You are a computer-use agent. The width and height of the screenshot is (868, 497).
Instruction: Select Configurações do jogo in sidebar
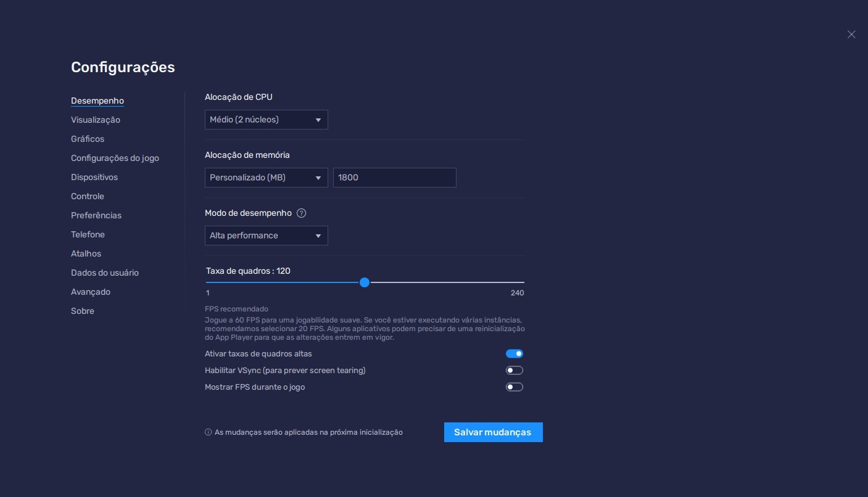(x=115, y=158)
